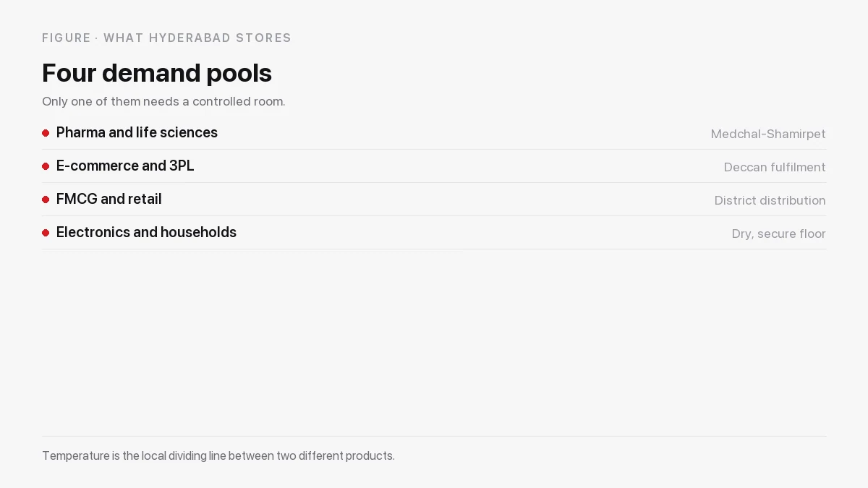Viewport: 868px width, 488px height.
Task: Click the Deccan fulfilment note
Action: click(x=775, y=168)
